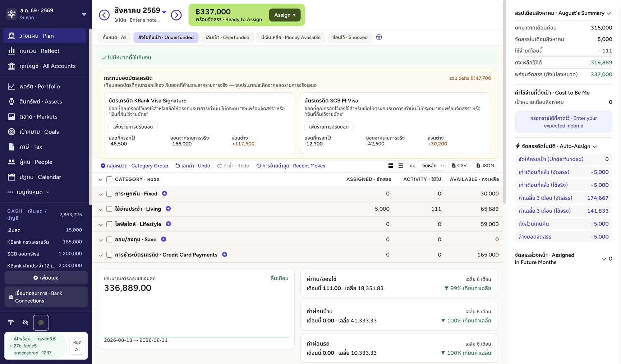621x364 pixels.
Task: Add category to Credit Card Payments plus icon
Action: [x=225, y=254]
